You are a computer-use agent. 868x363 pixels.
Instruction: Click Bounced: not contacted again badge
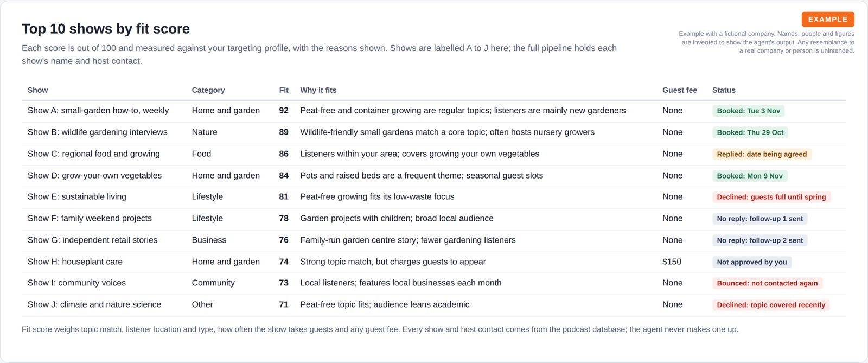tap(767, 283)
